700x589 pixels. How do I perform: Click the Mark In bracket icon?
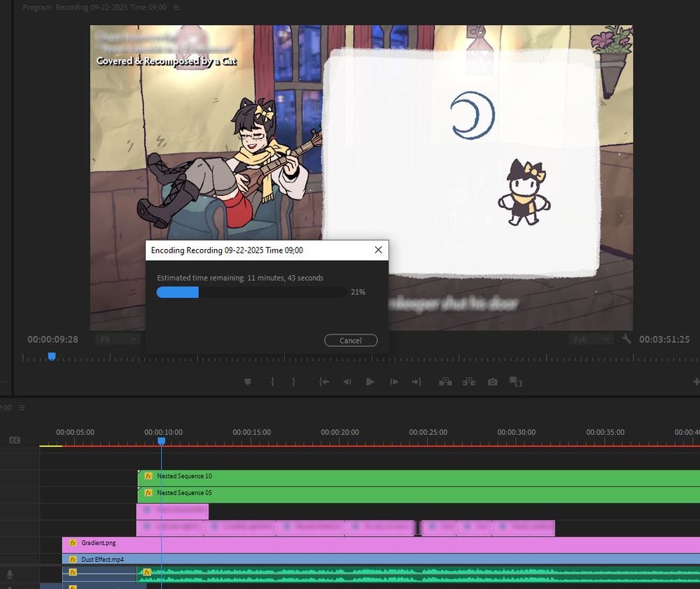pos(272,382)
